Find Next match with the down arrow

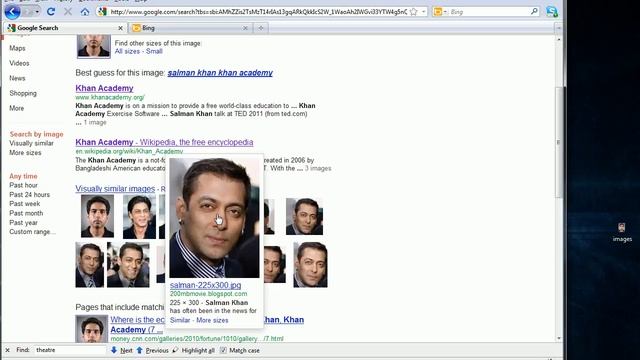[x=122, y=350]
